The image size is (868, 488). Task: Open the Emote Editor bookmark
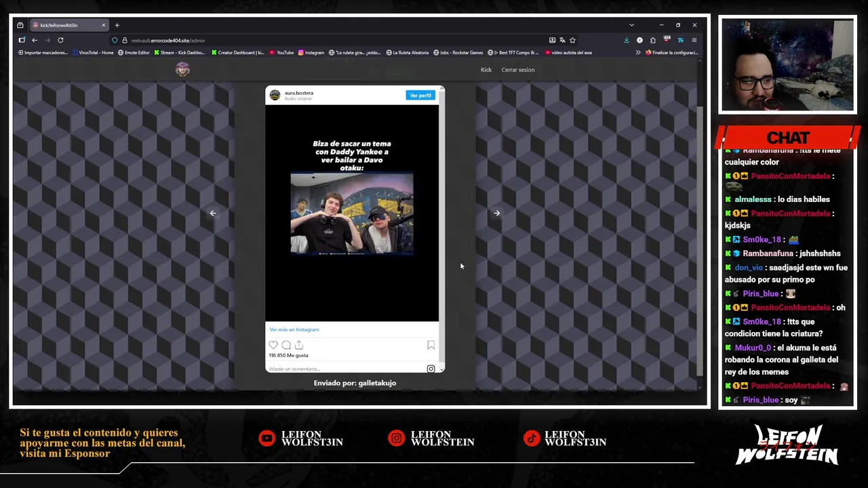(x=134, y=52)
